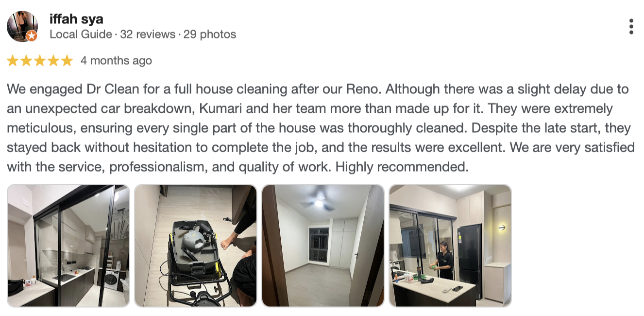This screenshot has height=316, width=644.
Task: Select the first rating star
Action: coord(13,61)
